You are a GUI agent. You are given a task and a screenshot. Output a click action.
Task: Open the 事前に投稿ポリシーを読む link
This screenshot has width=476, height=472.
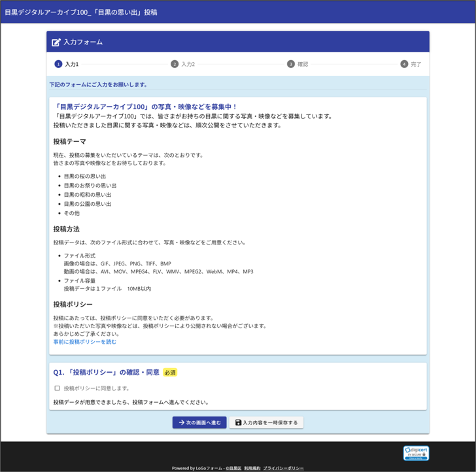coord(85,342)
